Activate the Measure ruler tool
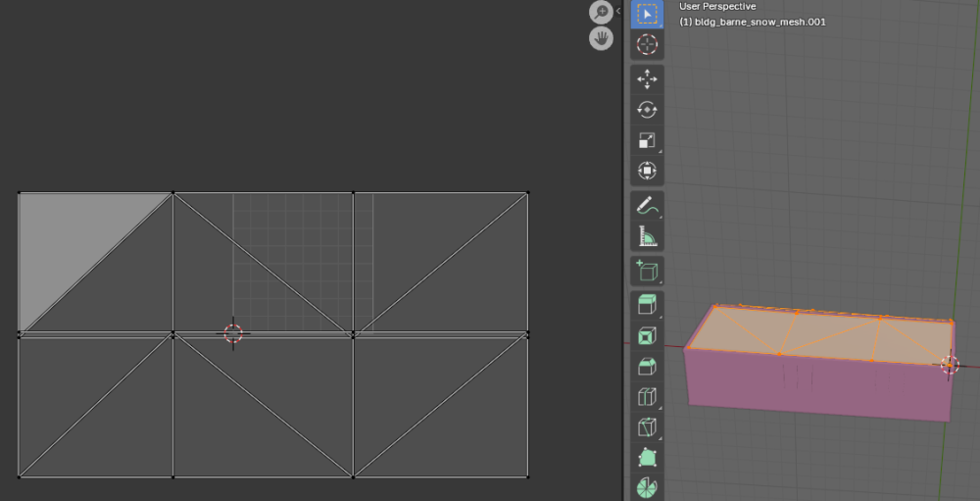 pos(647,236)
